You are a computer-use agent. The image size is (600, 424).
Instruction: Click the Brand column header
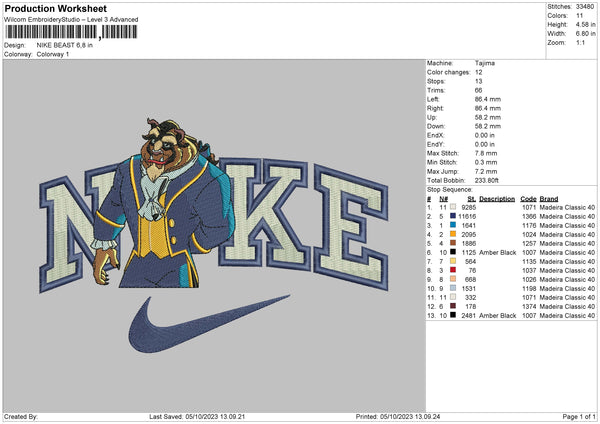(x=549, y=199)
